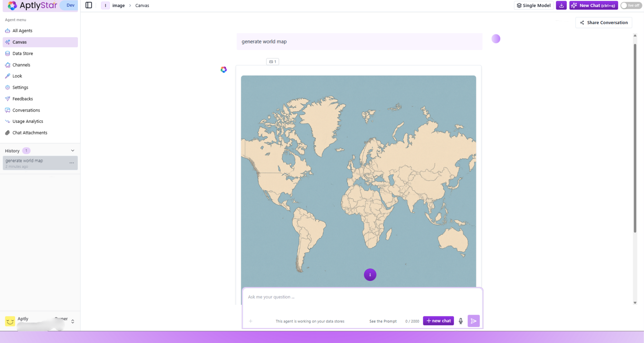Image resolution: width=644 pixels, height=343 pixels.
Task: Click the Conversations chat icon
Action: pos(7,110)
